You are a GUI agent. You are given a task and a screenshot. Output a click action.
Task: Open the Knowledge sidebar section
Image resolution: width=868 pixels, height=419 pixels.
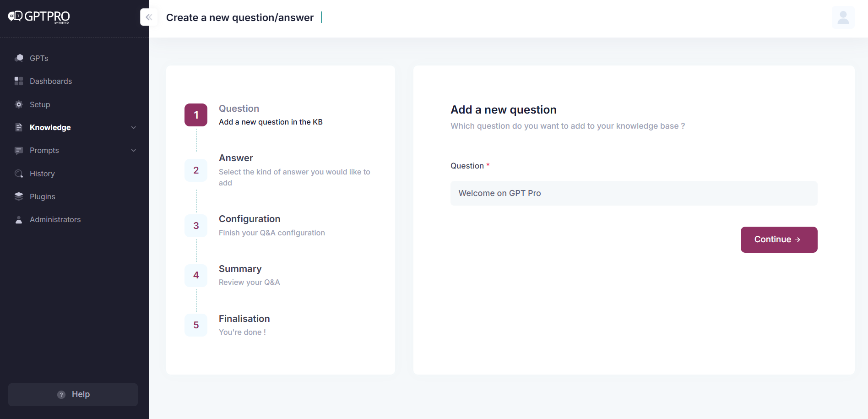[x=50, y=127]
